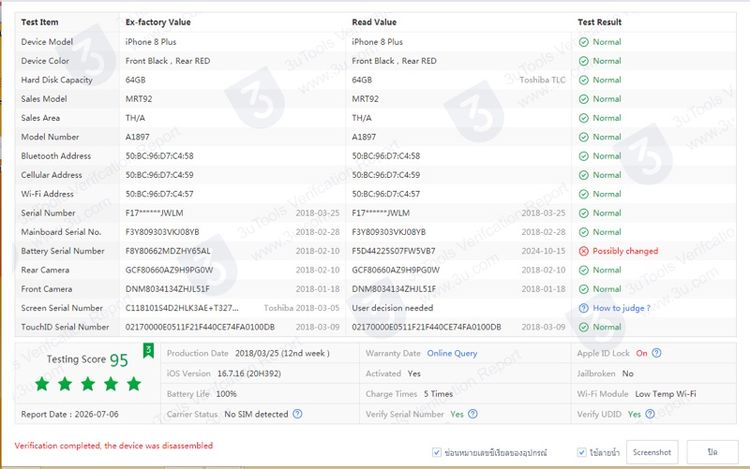
Task: Select read Bluetooth Address 50:BC:96:D7:C4:58
Action: tap(386, 156)
